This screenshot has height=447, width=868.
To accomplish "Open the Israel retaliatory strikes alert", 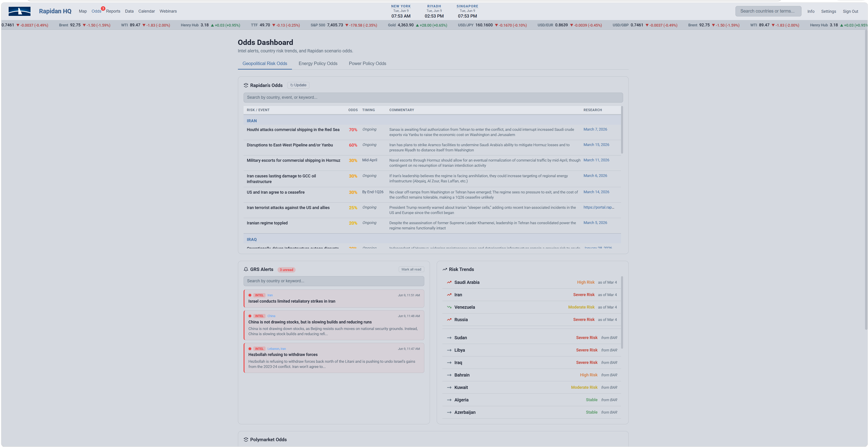I will pyautogui.click(x=334, y=298).
